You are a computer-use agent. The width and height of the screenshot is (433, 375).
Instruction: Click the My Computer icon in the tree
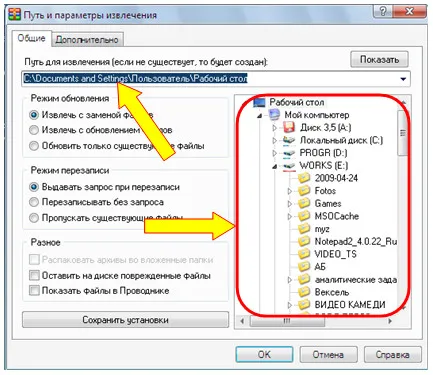274,115
